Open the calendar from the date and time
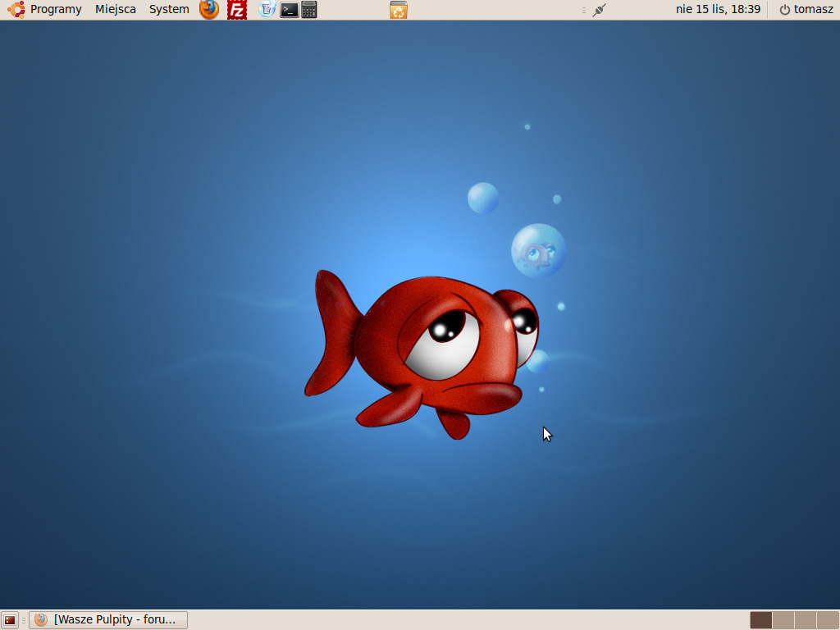Viewport: 840px width, 630px height. (718, 10)
